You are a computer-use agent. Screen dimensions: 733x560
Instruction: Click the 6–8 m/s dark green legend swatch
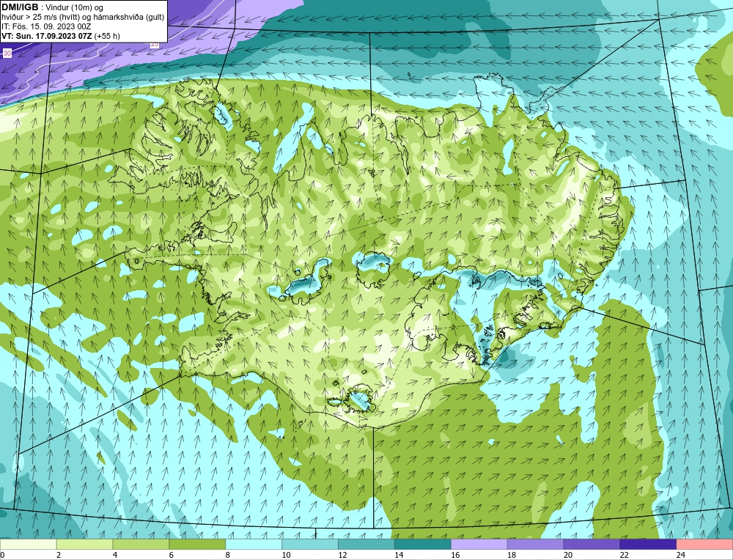point(197,545)
